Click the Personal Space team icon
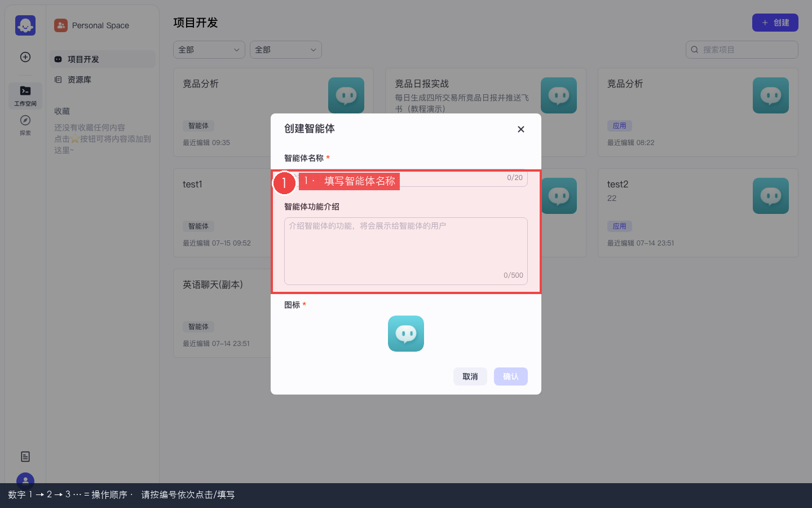The width and height of the screenshot is (812, 508). coord(61,25)
